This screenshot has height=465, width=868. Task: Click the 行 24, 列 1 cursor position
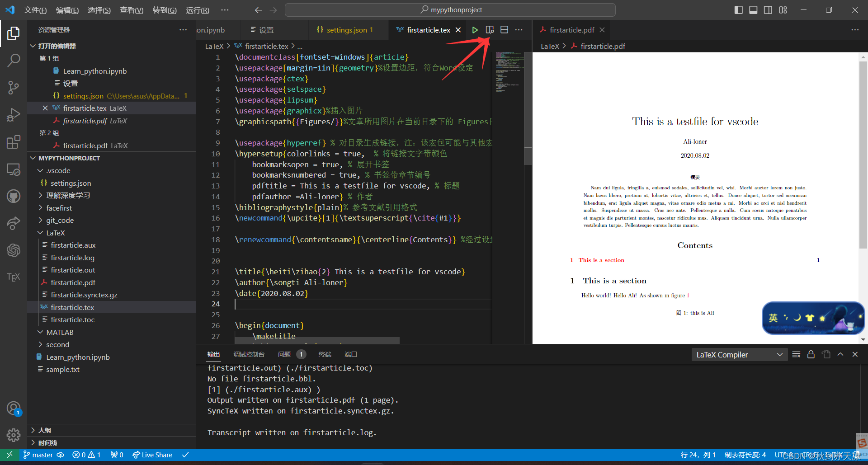click(x=698, y=455)
